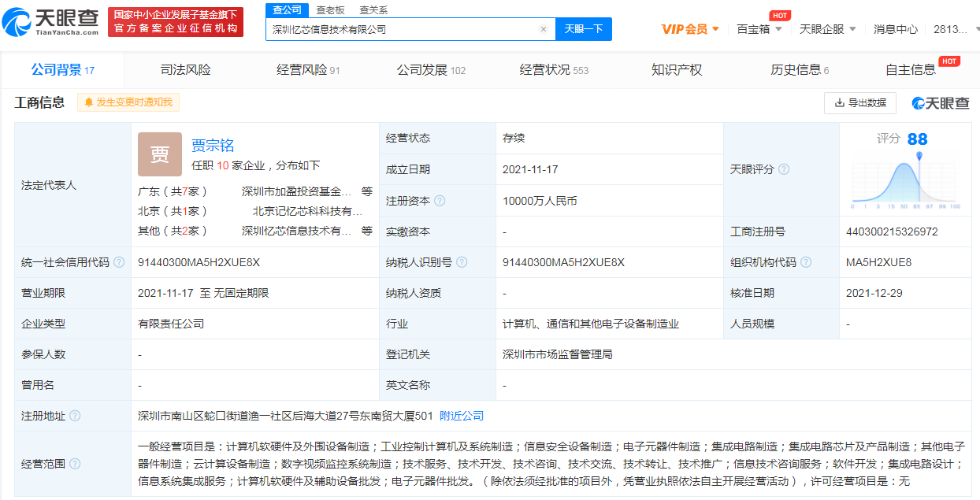
Task: Click the Tianyancha logo in the header
Action: (51, 23)
